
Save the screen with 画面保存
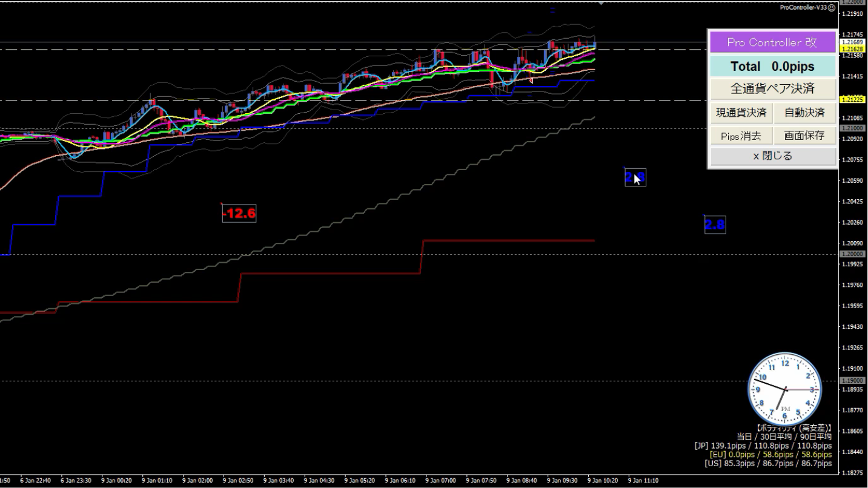(x=804, y=136)
